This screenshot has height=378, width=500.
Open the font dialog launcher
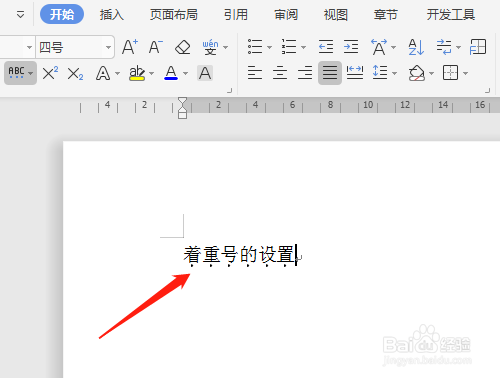click(x=229, y=90)
